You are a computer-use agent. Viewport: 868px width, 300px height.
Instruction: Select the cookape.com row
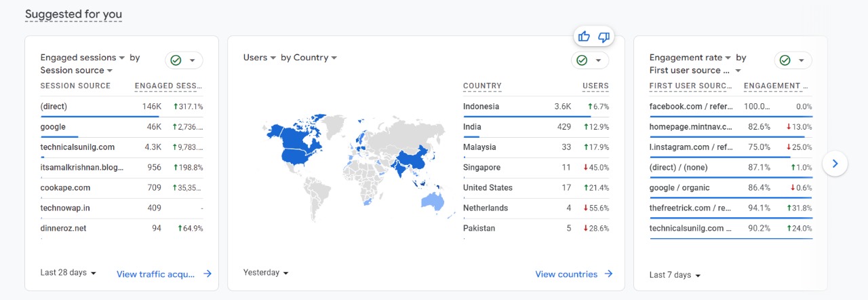point(122,188)
